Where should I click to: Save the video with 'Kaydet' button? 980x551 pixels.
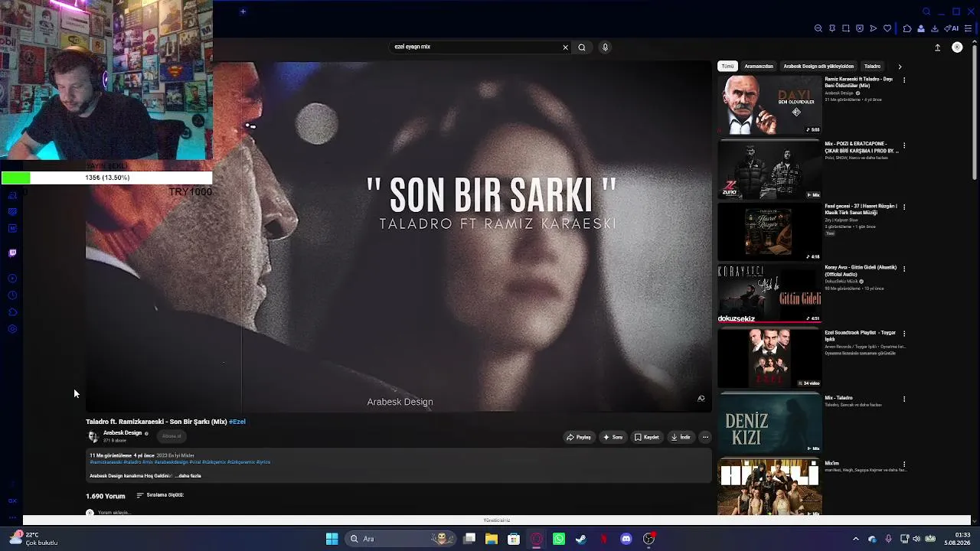[647, 437]
